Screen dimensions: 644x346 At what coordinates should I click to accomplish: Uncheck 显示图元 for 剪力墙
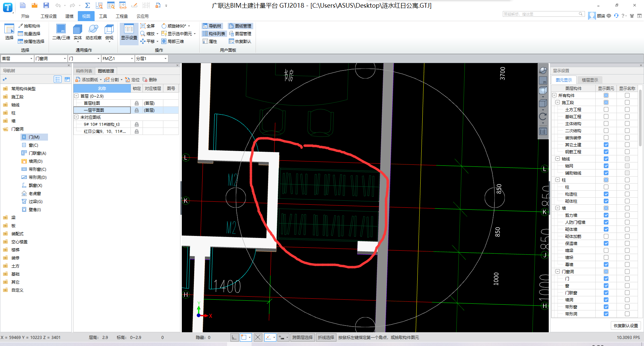(606, 215)
